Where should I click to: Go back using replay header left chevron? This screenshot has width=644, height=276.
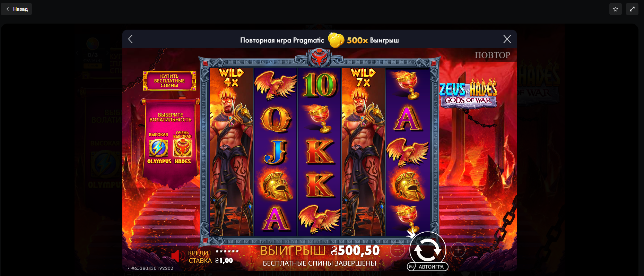(130, 39)
